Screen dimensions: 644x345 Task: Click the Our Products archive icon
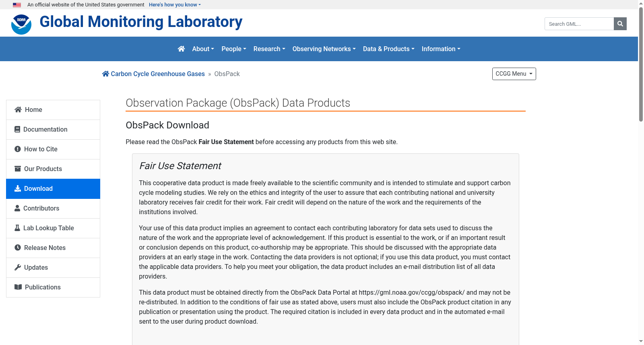[x=18, y=169]
